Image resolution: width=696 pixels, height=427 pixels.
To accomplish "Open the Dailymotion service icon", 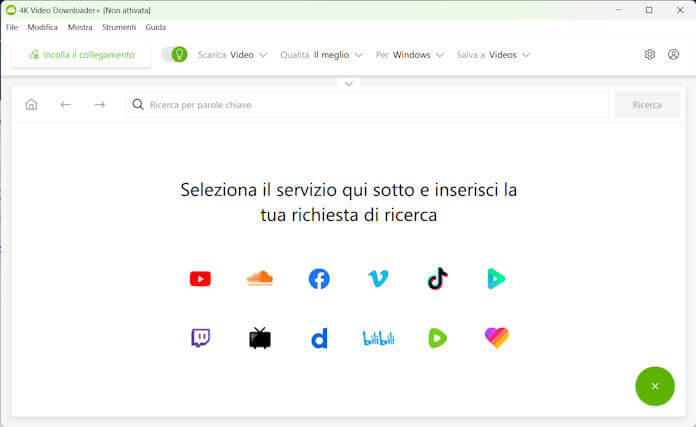I will [319, 338].
